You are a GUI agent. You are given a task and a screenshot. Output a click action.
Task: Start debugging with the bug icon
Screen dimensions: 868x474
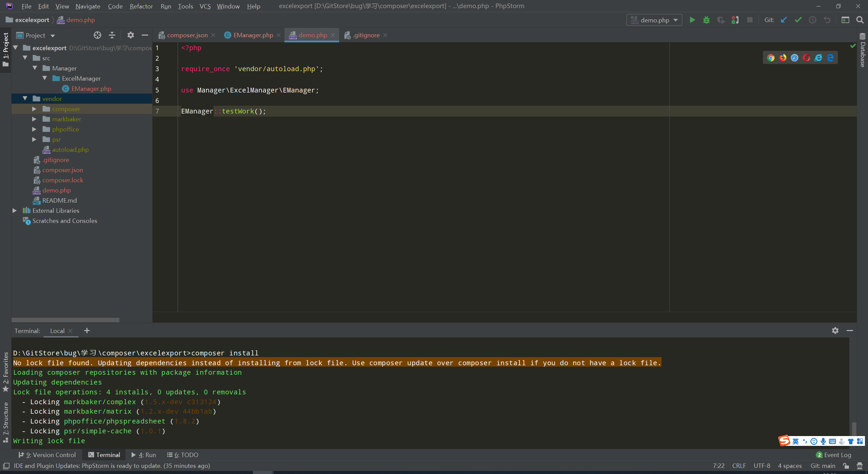(706, 20)
